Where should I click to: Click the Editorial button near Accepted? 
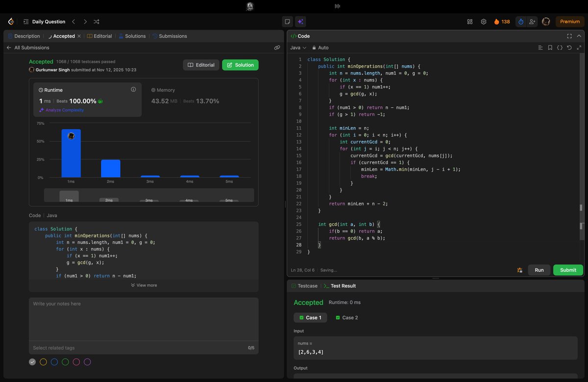point(201,65)
